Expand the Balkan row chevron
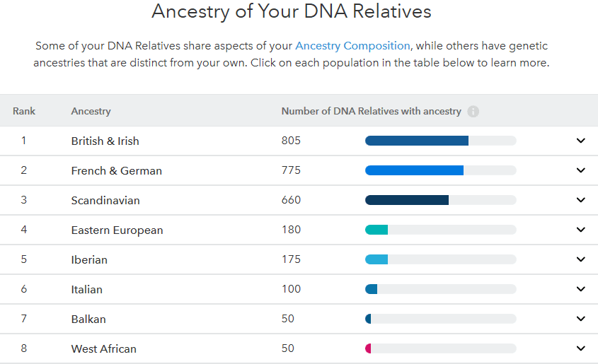This screenshot has width=598, height=364. [x=580, y=319]
